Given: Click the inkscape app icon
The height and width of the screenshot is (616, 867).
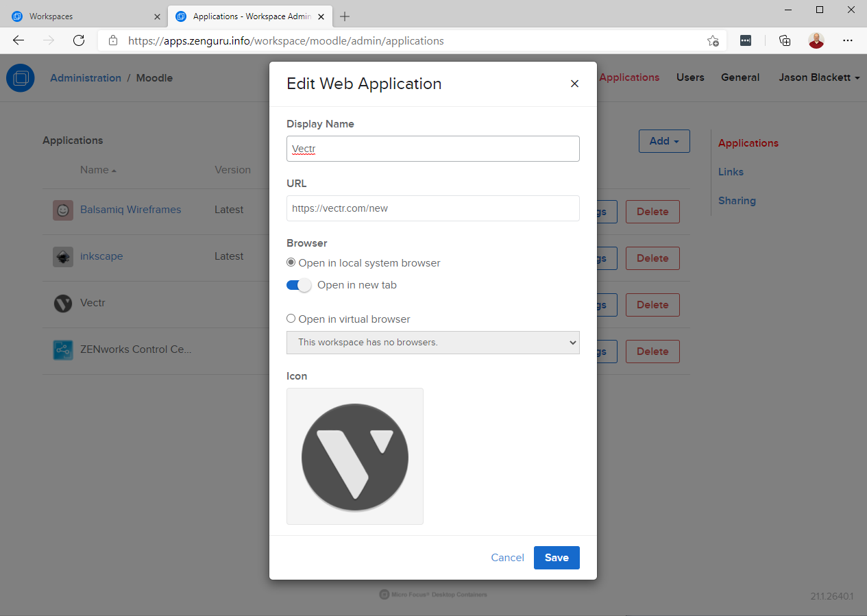Looking at the screenshot, I should pos(63,257).
